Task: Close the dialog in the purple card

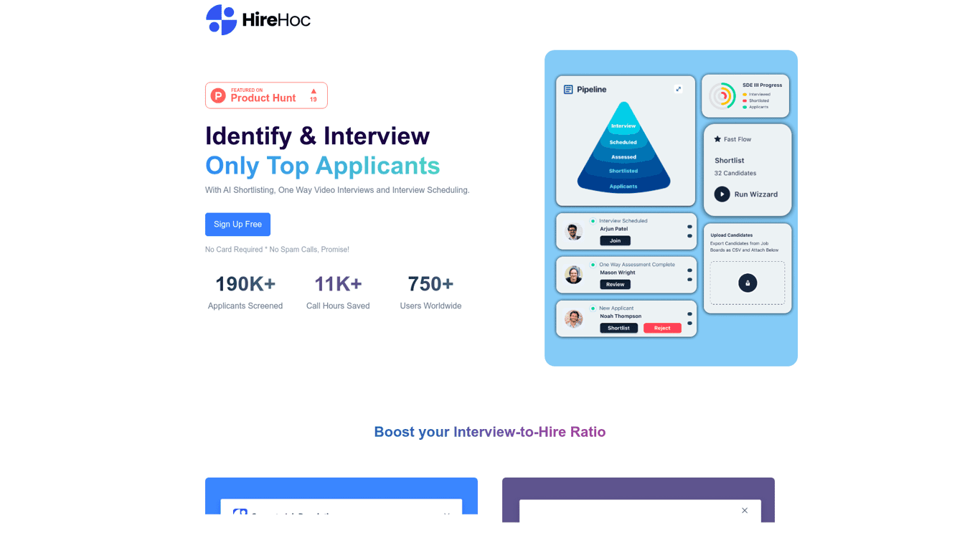Action: click(x=745, y=511)
